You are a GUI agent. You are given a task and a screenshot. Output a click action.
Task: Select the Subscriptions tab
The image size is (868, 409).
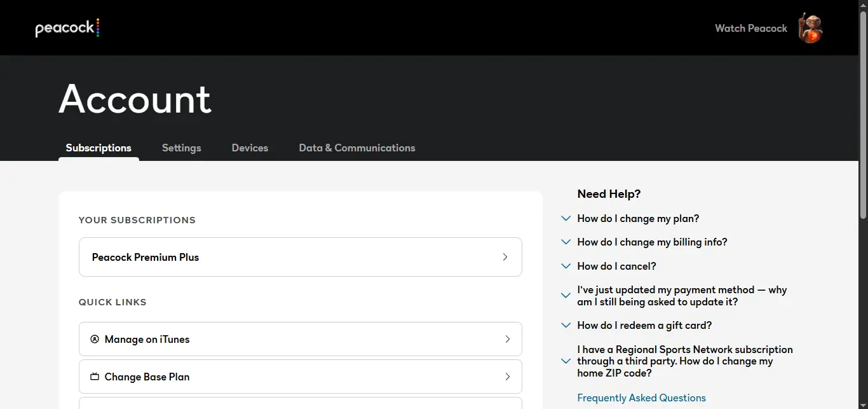coord(98,148)
